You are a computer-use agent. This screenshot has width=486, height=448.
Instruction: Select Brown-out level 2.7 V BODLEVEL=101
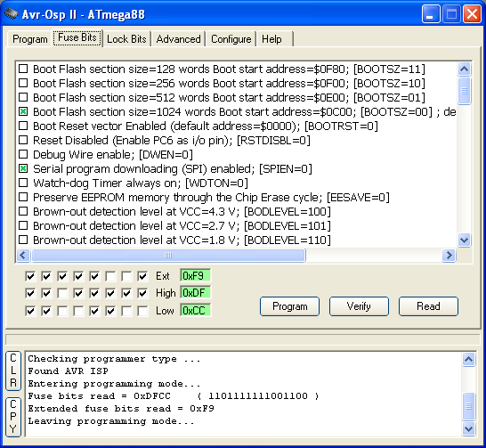(x=23, y=225)
